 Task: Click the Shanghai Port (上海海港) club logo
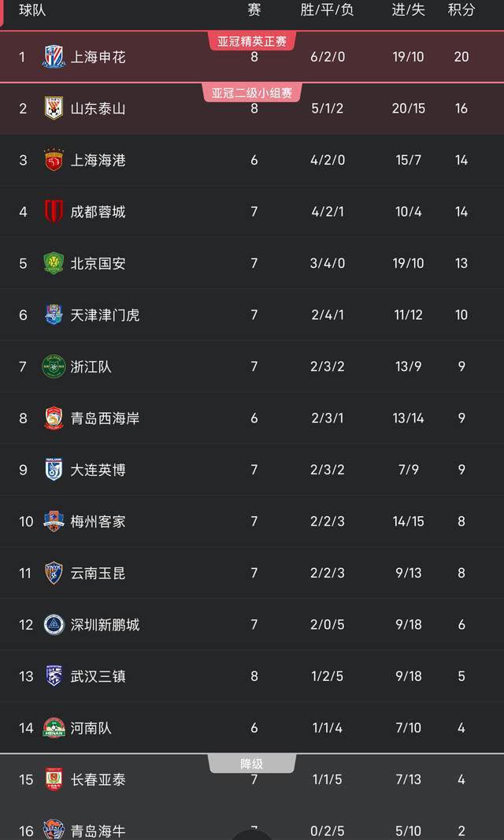(x=54, y=160)
